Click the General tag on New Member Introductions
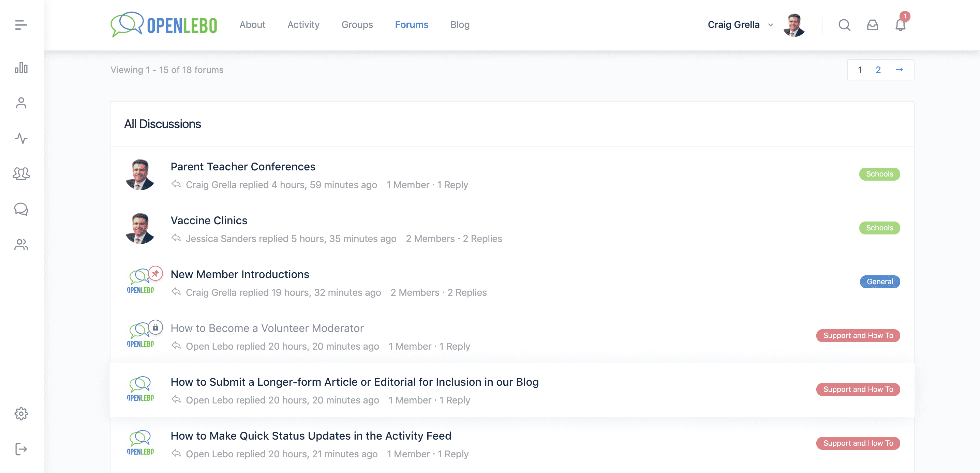This screenshot has height=473, width=980. pos(879,282)
